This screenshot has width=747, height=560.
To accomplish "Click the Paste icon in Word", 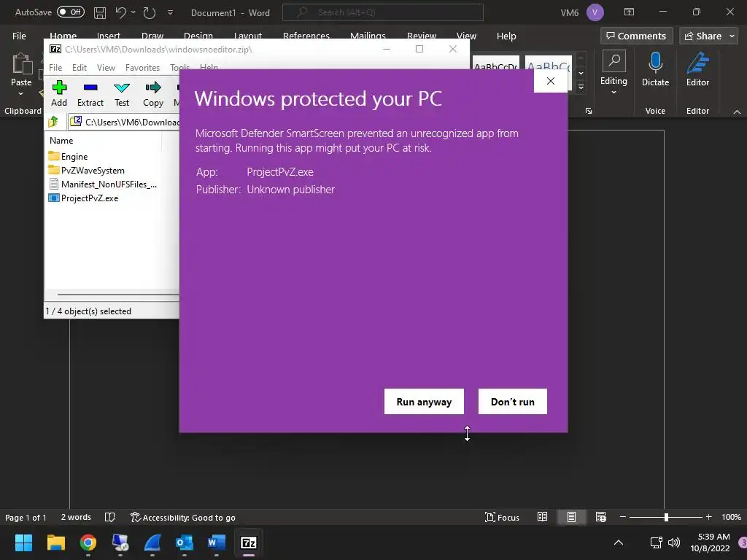I will (x=21, y=64).
